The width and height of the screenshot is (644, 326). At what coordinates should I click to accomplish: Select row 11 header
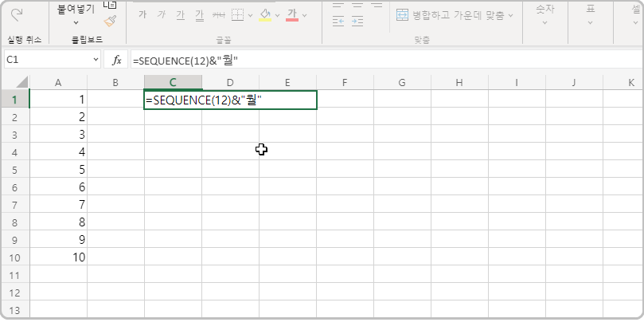[15, 275]
